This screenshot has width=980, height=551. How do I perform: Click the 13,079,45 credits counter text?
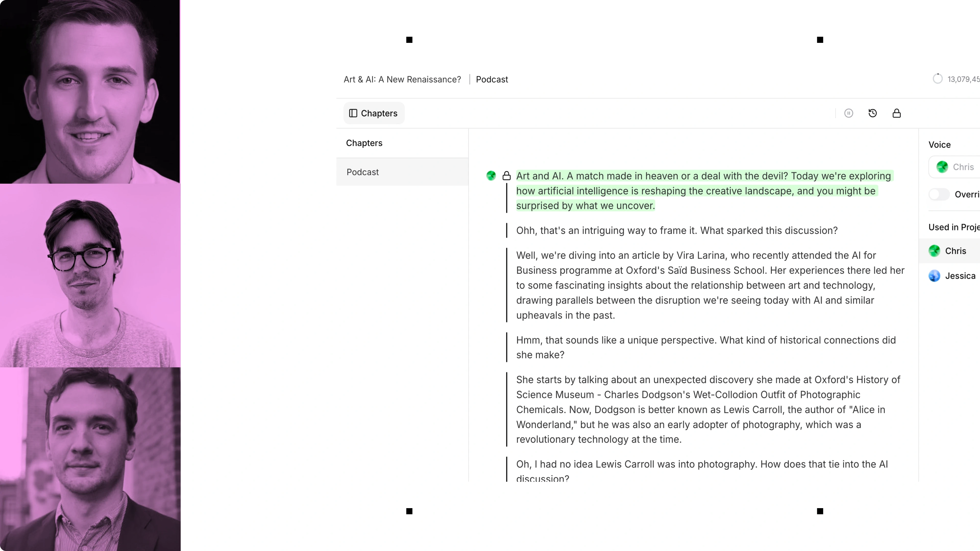(963, 79)
